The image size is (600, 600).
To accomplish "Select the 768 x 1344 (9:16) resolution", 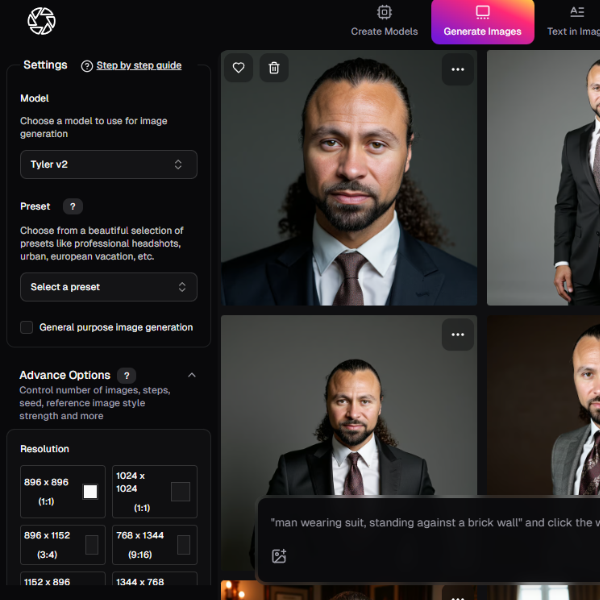I will [x=154, y=545].
